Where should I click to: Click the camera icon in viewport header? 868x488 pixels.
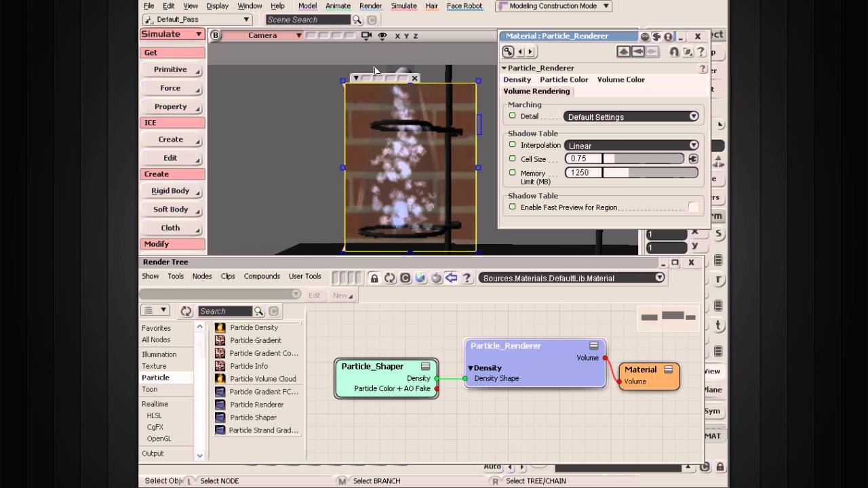point(367,35)
